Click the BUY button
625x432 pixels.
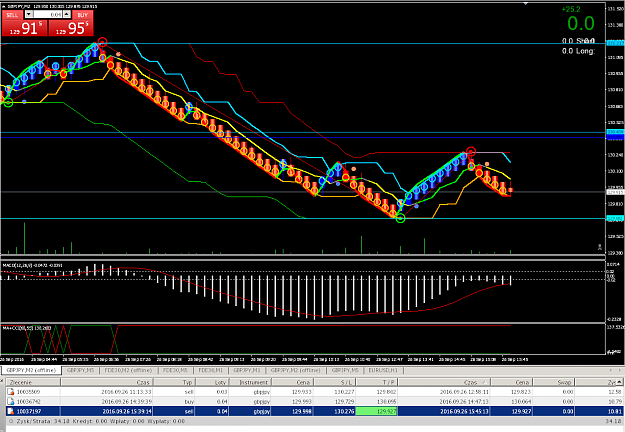83,15
